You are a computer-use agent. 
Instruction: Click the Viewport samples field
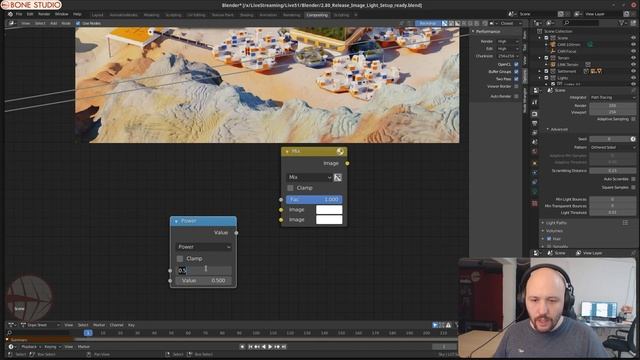612,112
